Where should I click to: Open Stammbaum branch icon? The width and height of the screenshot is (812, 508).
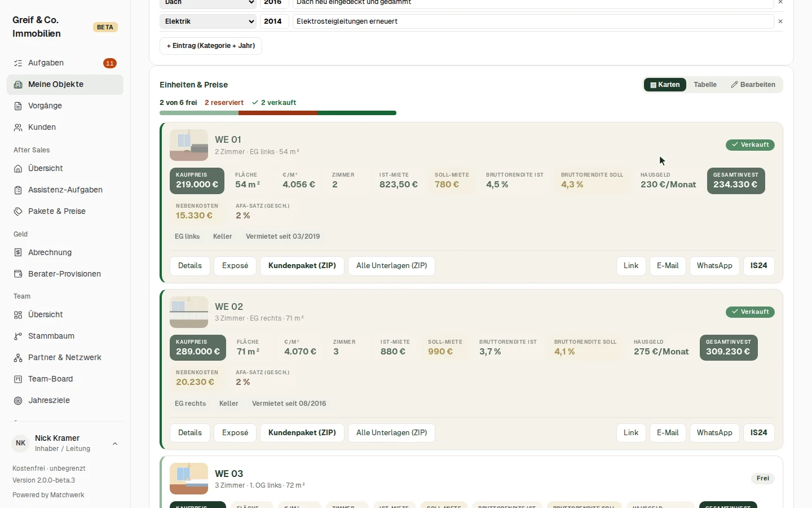pyautogui.click(x=18, y=336)
